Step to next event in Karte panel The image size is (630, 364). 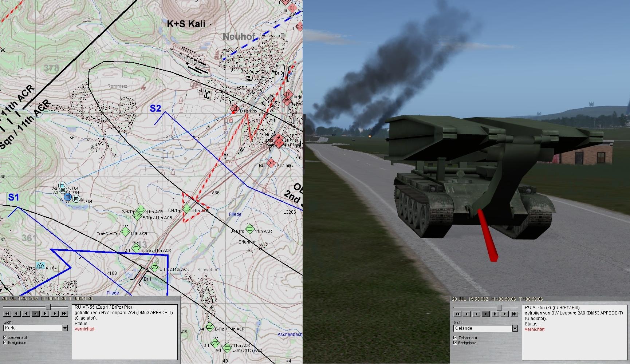45,313
